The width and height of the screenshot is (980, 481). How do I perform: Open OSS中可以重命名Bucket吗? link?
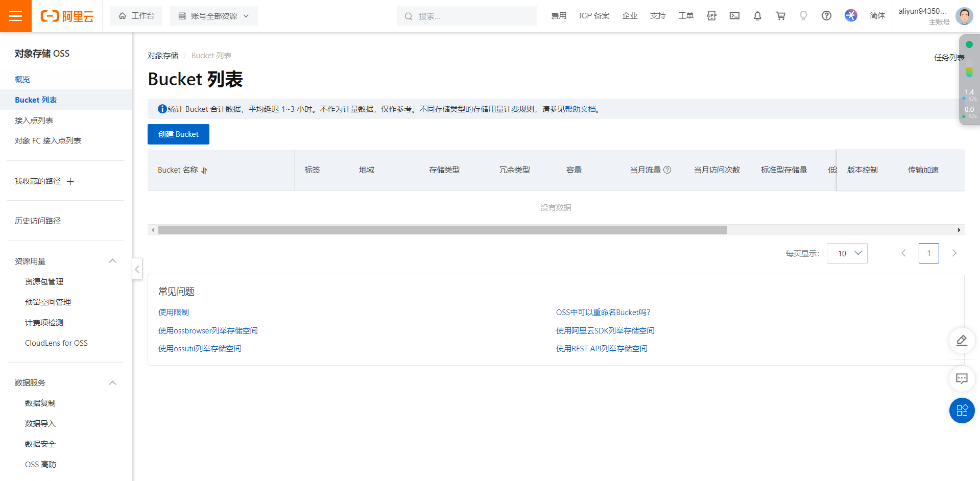(x=603, y=312)
